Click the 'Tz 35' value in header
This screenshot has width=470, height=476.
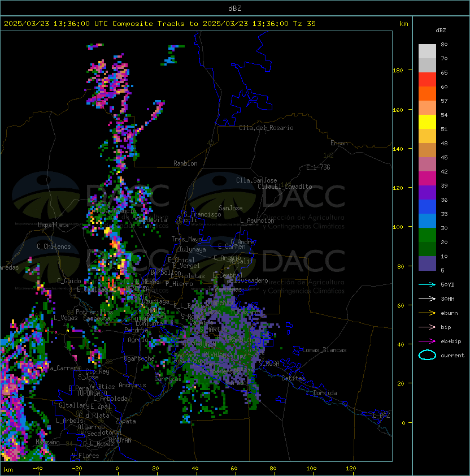click(x=304, y=24)
